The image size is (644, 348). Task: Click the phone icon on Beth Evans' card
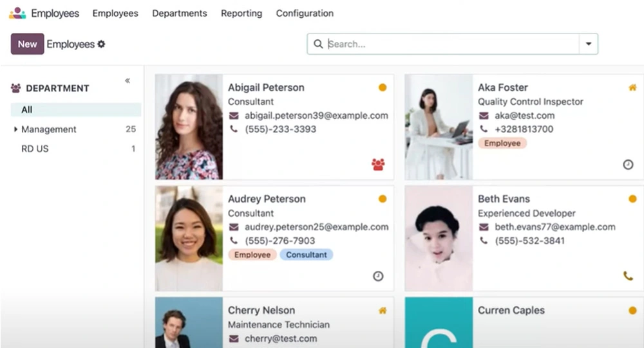[628, 276]
